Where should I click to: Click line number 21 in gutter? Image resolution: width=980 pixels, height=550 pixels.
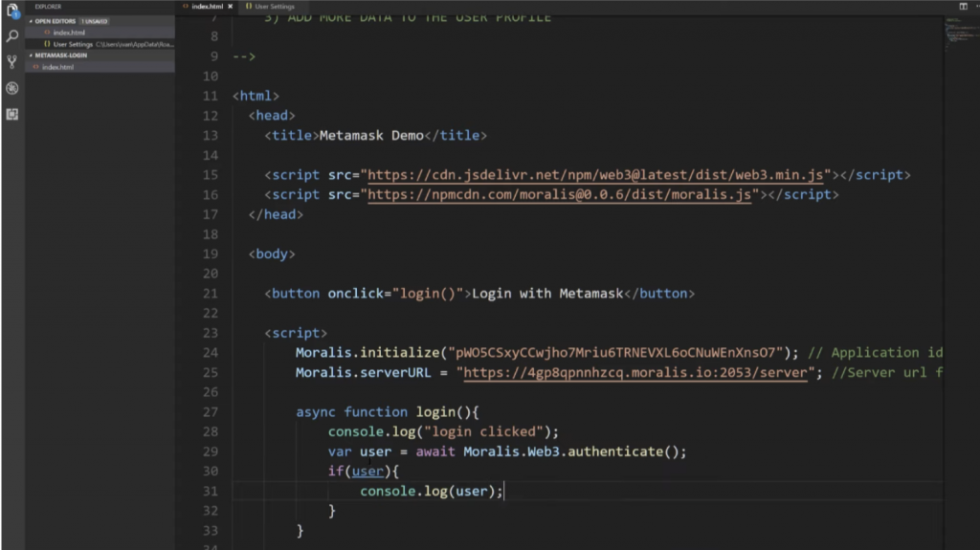pyautogui.click(x=211, y=294)
